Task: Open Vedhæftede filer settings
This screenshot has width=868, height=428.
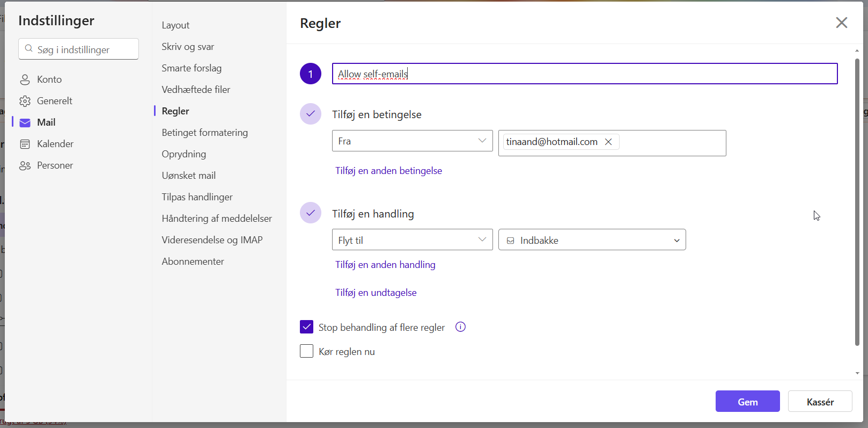Action: (x=196, y=90)
